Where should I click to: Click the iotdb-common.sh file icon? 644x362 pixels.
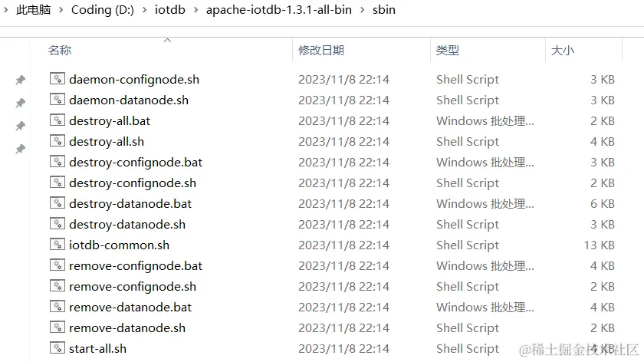58,244
